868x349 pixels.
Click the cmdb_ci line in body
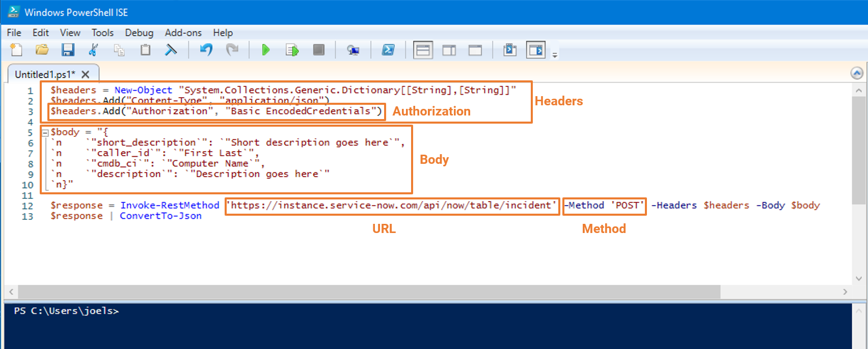[157, 163]
